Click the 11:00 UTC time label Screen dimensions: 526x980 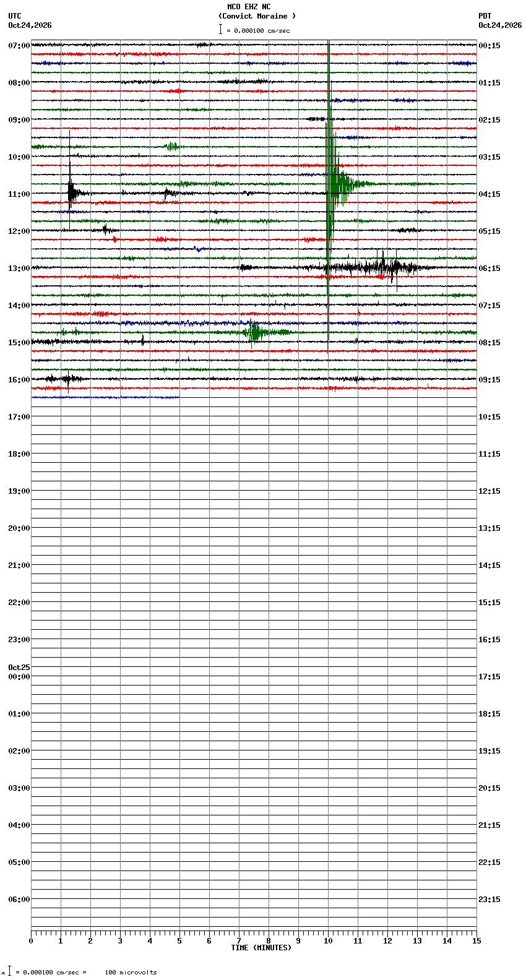coord(19,194)
